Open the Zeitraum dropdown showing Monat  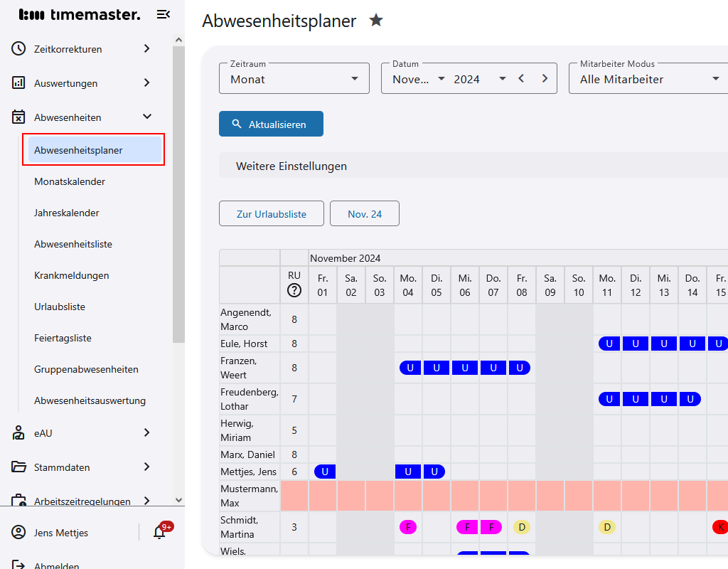point(294,78)
